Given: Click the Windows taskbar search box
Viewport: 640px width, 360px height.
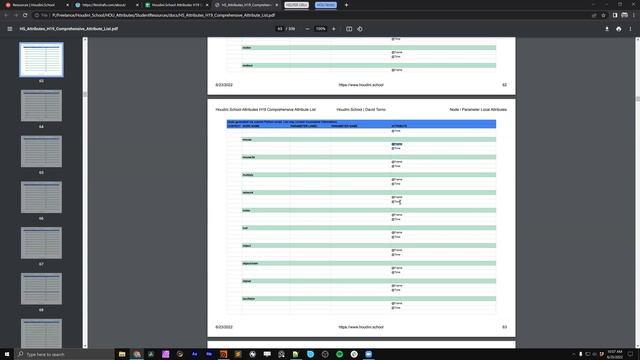Looking at the screenshot, I should click(64, 354).
